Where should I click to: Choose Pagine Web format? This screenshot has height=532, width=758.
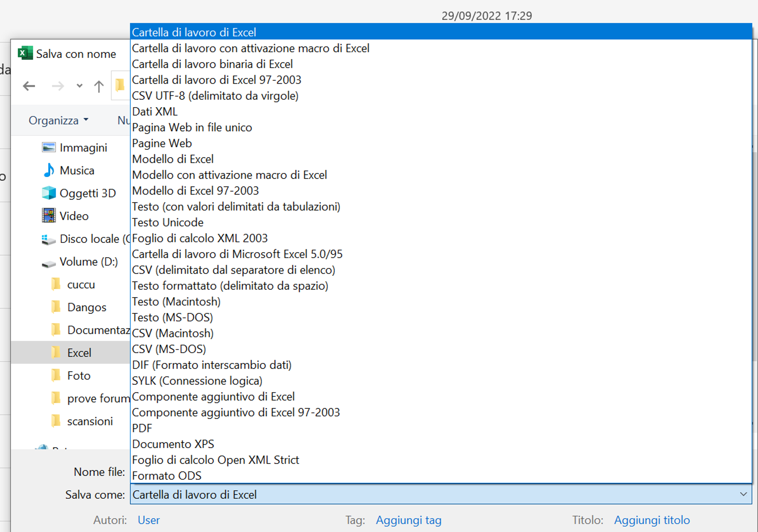[441, 143]
